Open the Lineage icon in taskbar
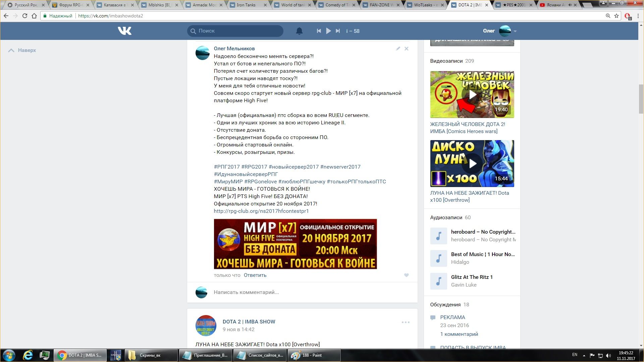644x362 pixels. click(x=116, y=355)
